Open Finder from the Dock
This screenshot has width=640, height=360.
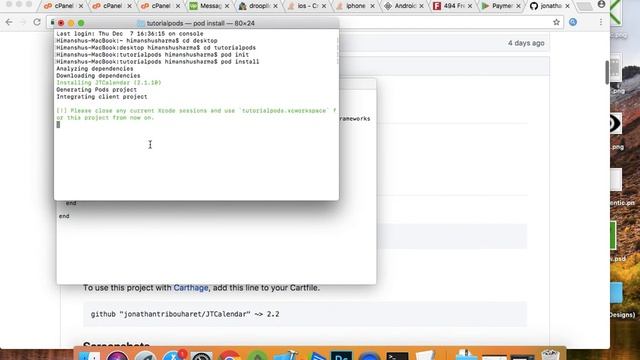pos(89,355)
